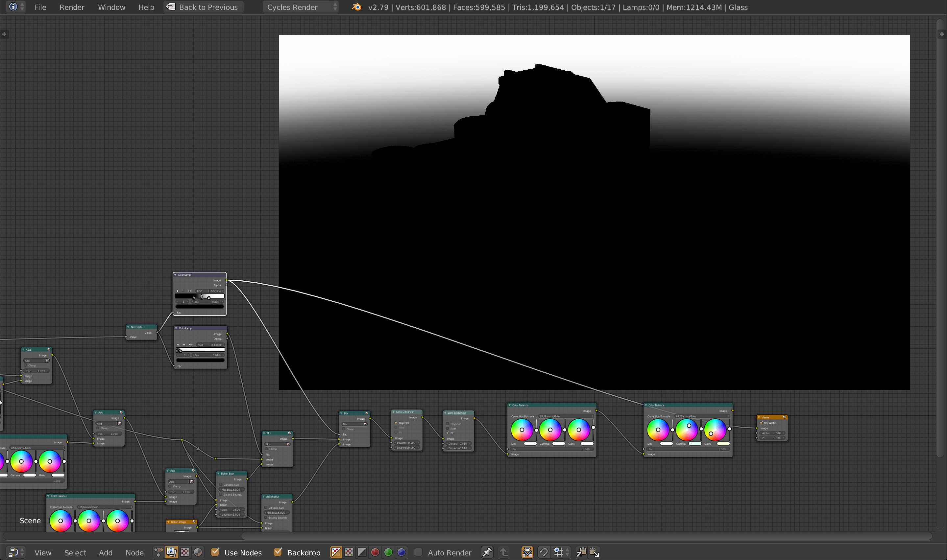Paste nodes from clipboard icon
This screenshot has height=560, width=947.
coord(595,552)
